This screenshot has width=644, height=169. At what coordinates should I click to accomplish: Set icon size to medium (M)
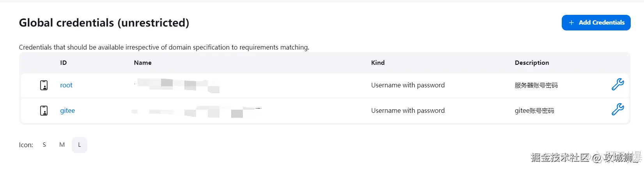click(62, 145)
